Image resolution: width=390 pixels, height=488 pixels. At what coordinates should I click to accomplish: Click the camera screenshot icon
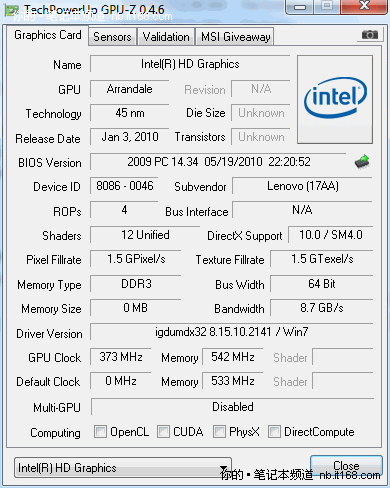pyautogui.click(x=370, y=34)
